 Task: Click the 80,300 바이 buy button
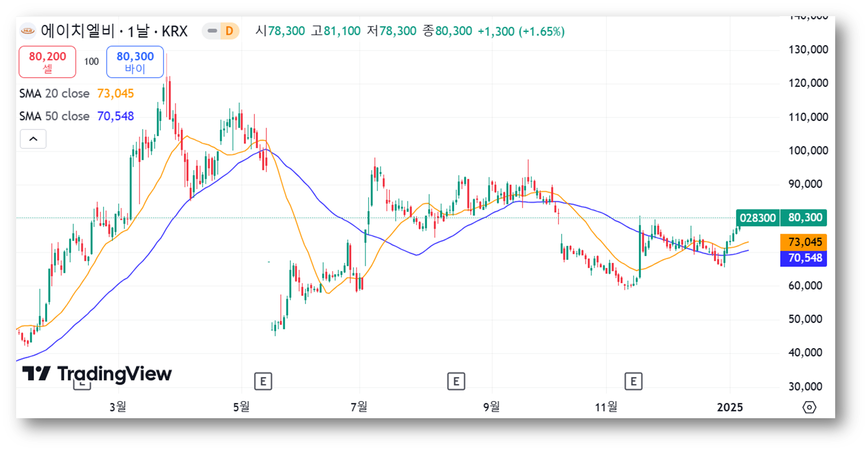[x=135, y=62]
